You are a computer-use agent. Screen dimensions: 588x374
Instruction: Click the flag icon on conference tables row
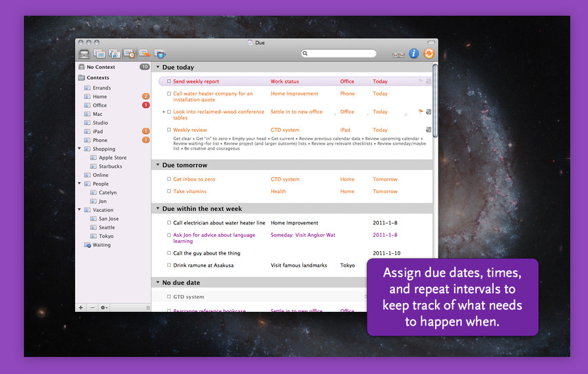point(421,112)
